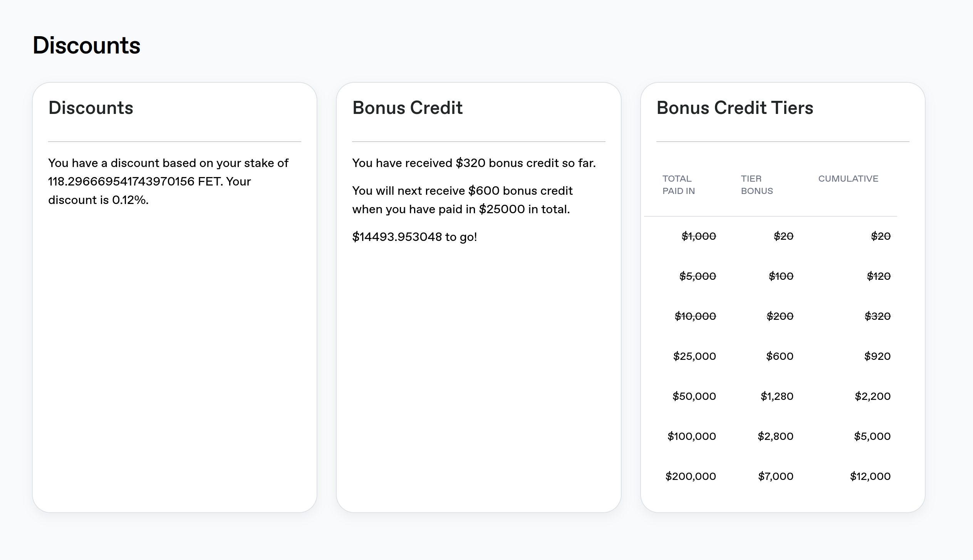
Task: Click the "received $320 bonus credit" text
Action: pos(473,163)
